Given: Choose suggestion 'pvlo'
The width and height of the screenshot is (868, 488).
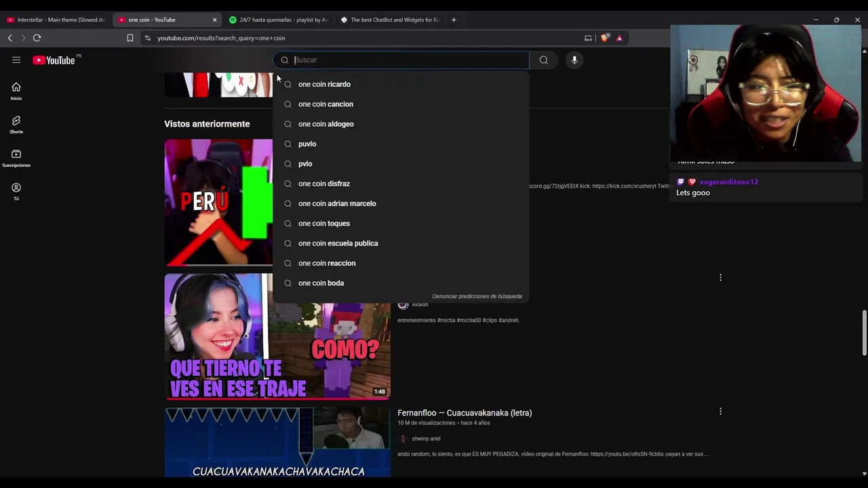Looking at the screenshot, I should pyautogui.click(x=401, y=164).
